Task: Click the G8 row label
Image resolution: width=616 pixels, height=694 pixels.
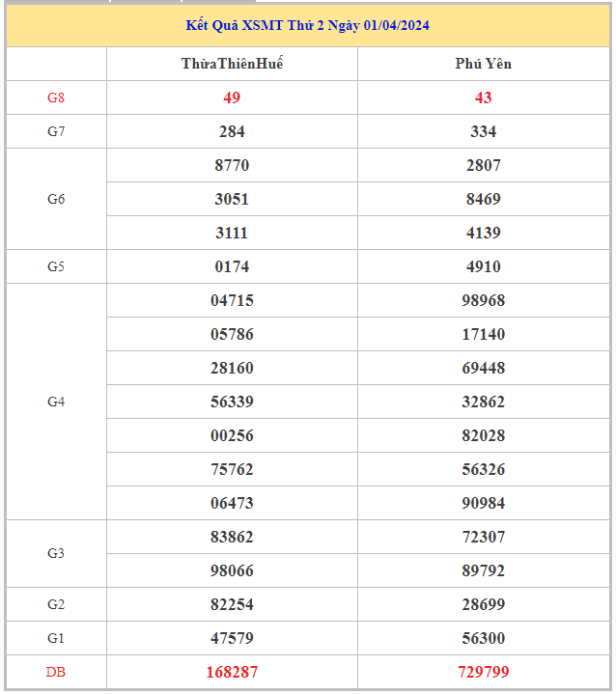Action: pyautogui.click(x=56, y=97)
